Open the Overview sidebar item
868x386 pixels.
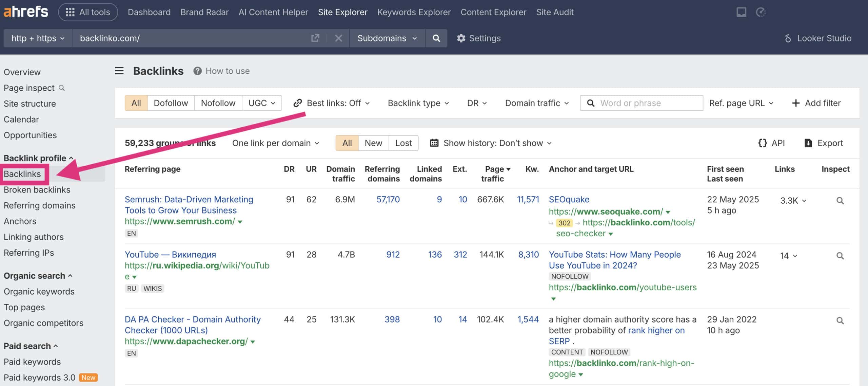point(22,72)
